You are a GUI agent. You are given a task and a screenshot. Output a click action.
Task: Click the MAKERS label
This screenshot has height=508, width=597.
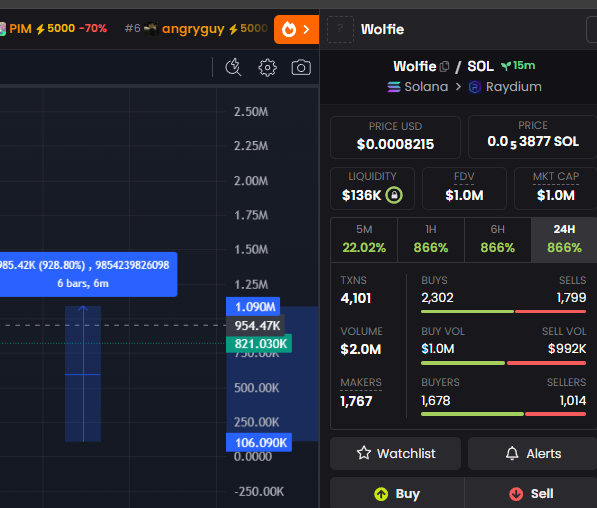tap(361, 382)
